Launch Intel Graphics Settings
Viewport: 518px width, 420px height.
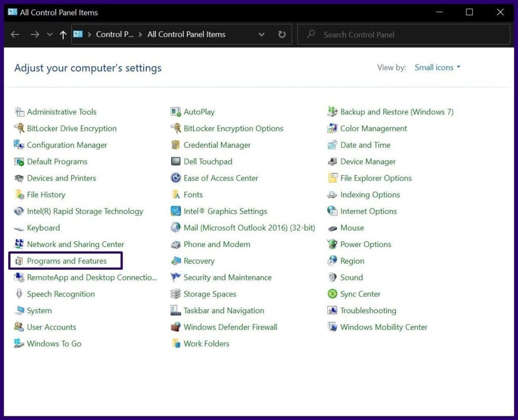[227, 211]
